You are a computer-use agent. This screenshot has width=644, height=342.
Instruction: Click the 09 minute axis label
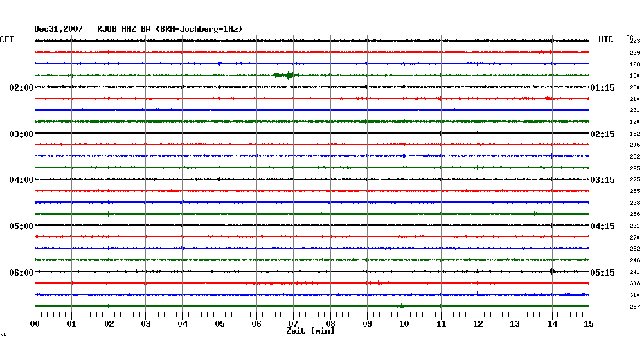[367, 324]
